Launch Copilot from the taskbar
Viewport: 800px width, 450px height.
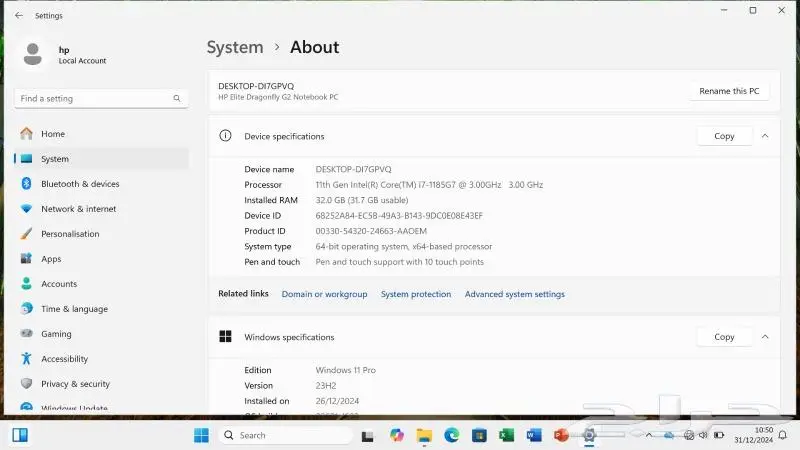coord(396,435)
